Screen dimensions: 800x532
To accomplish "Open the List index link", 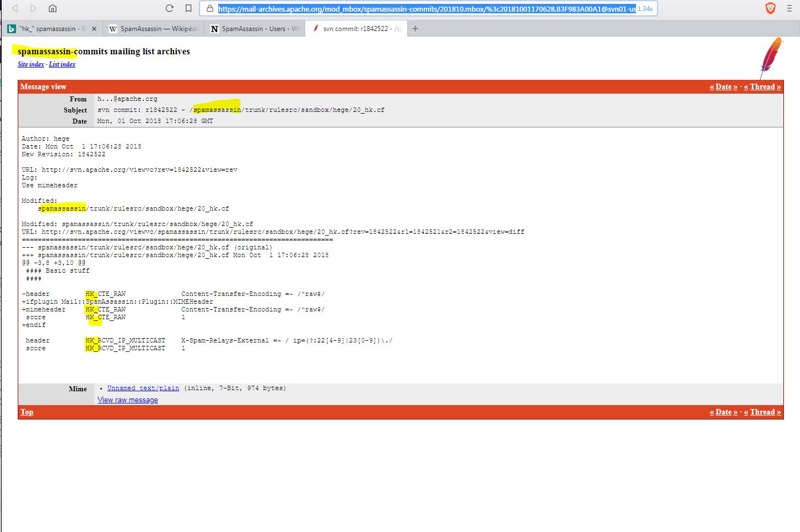I will tap(62, 64).
